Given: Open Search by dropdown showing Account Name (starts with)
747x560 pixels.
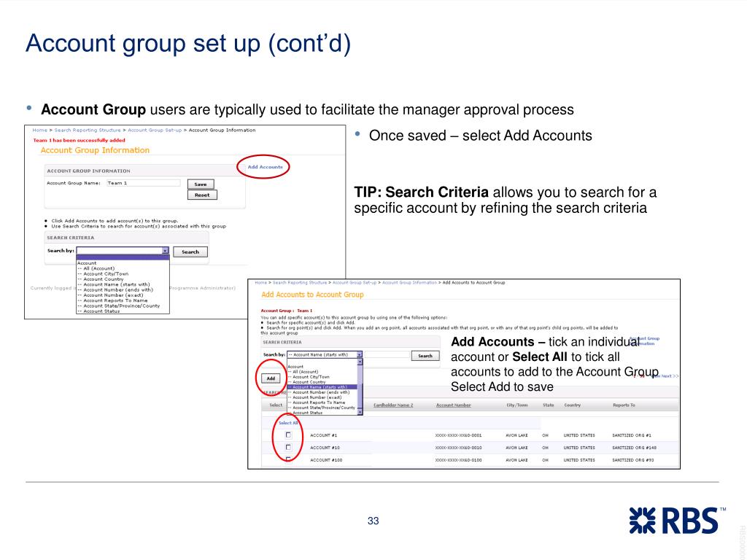Looking at the screenshot, I should click(325, 355).
